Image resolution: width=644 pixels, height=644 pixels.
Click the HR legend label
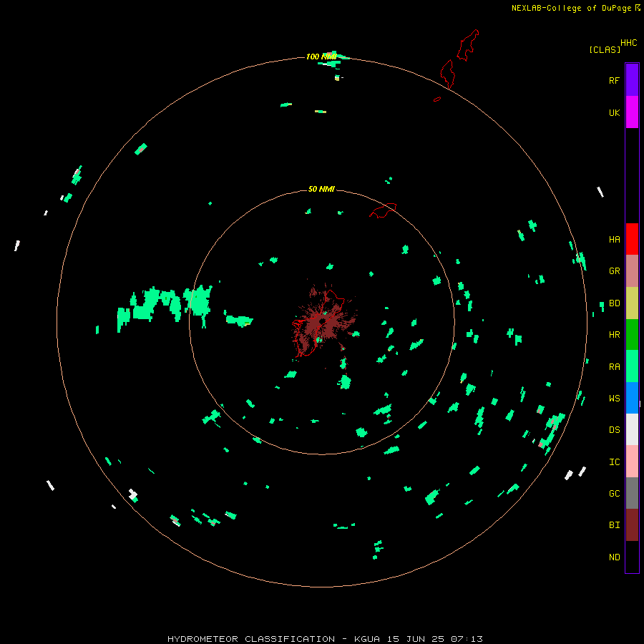click(x=614, y=335)
